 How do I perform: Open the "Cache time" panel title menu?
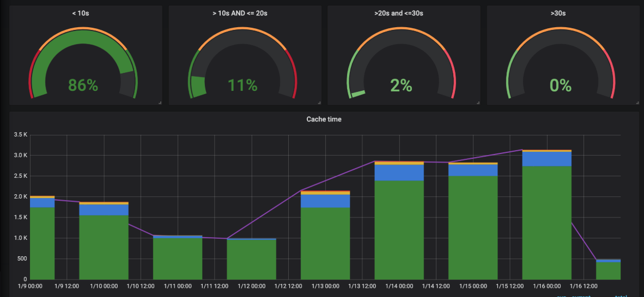click(324, 119)
